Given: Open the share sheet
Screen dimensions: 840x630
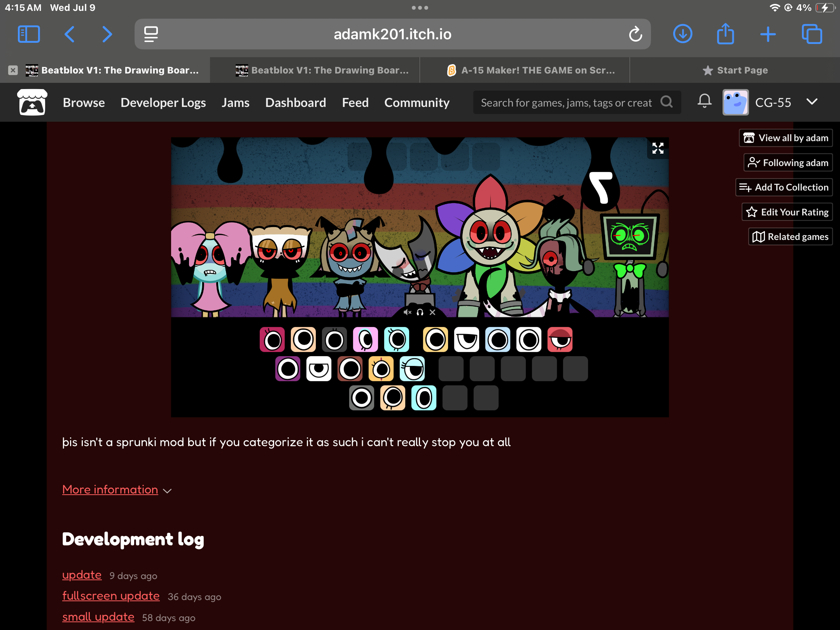Looking at the screenshot, I should [x=725, y=34].
